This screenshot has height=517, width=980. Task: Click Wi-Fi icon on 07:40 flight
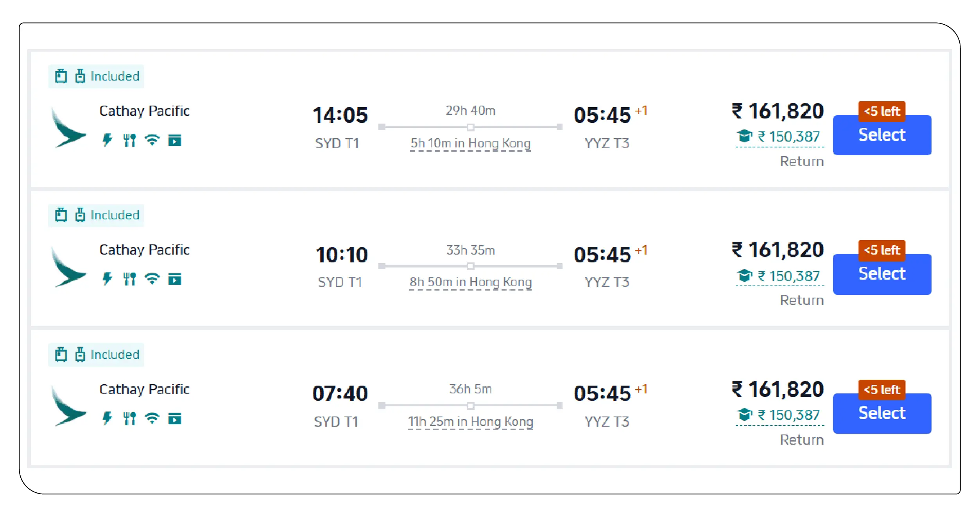tap(152, 418)
